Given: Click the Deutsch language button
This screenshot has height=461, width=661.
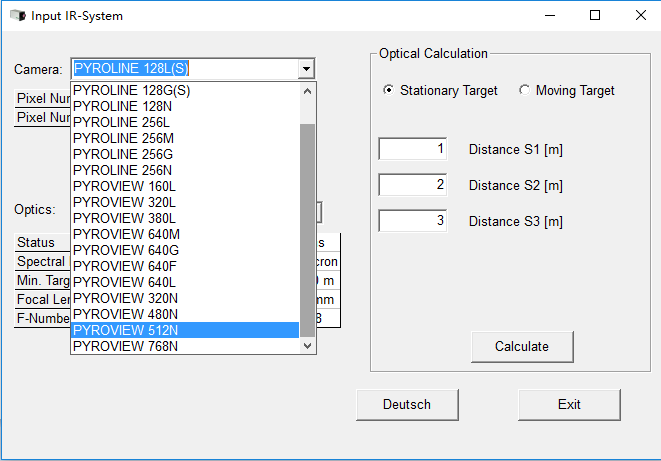Looking at the screenshot, I should pyautogui.click(x=407, y=405).
